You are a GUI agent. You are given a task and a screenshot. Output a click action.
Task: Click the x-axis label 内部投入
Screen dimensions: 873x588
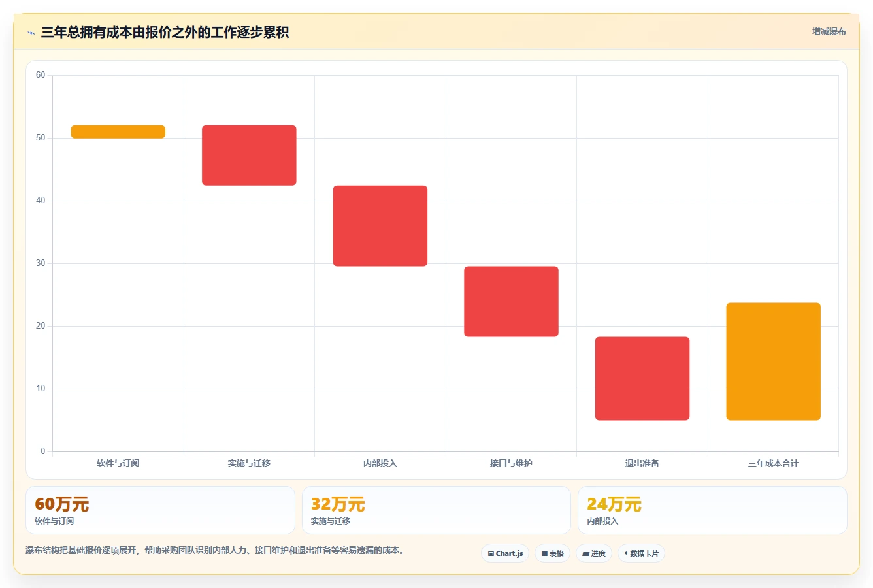380,463
